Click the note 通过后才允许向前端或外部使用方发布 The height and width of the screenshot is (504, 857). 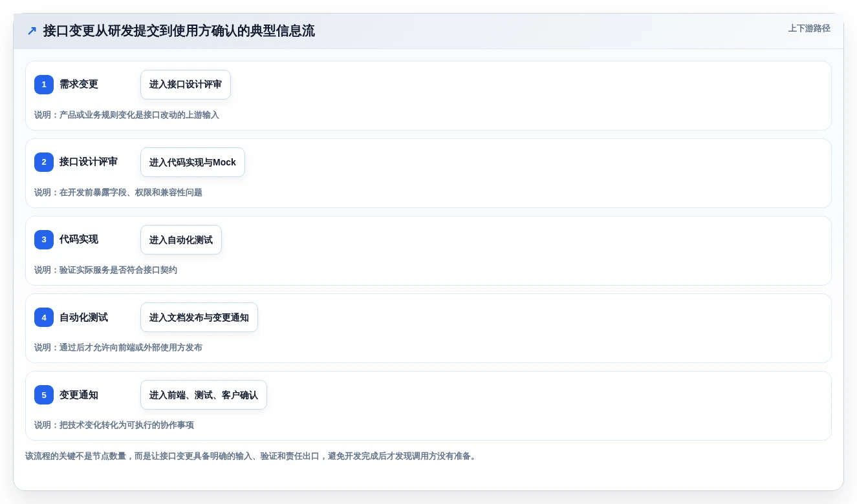[118, 348]
